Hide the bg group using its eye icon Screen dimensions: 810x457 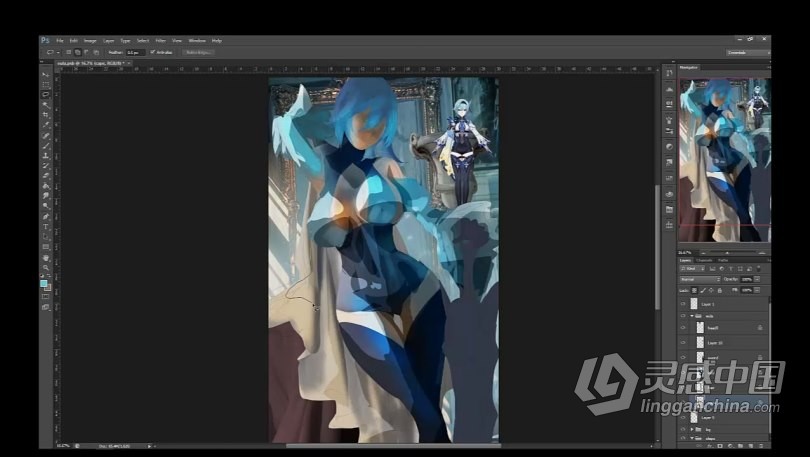pos(683,429)
